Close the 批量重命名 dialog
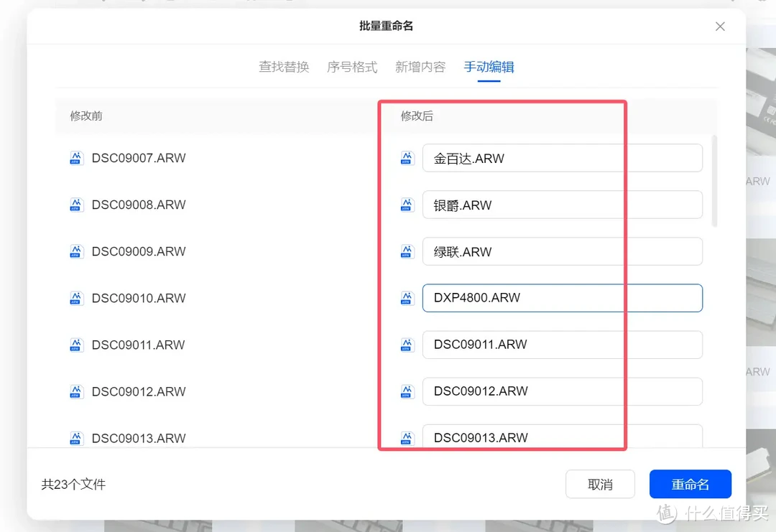The image size is (776, 532). [x=720, y=26]
